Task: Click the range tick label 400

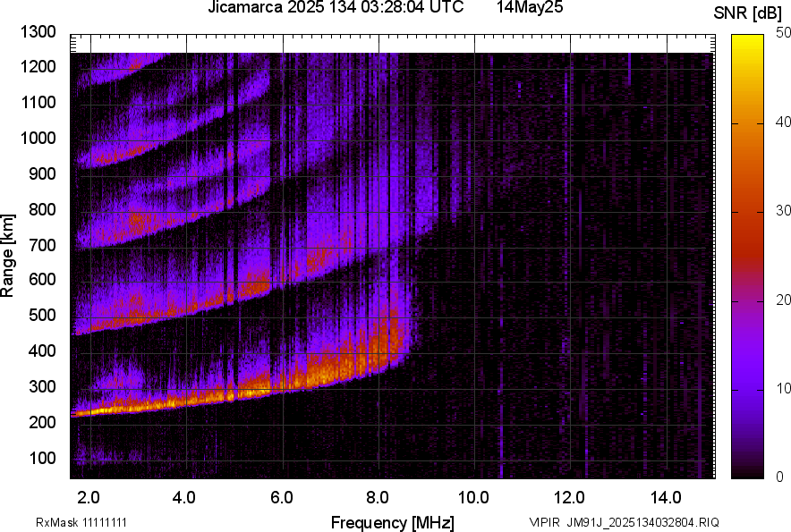Action: (x=42, y=351)
